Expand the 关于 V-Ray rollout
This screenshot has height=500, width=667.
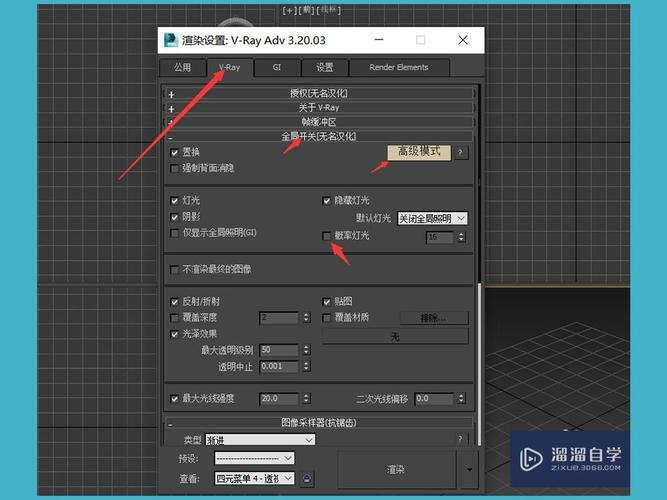[x=319, y=108]
